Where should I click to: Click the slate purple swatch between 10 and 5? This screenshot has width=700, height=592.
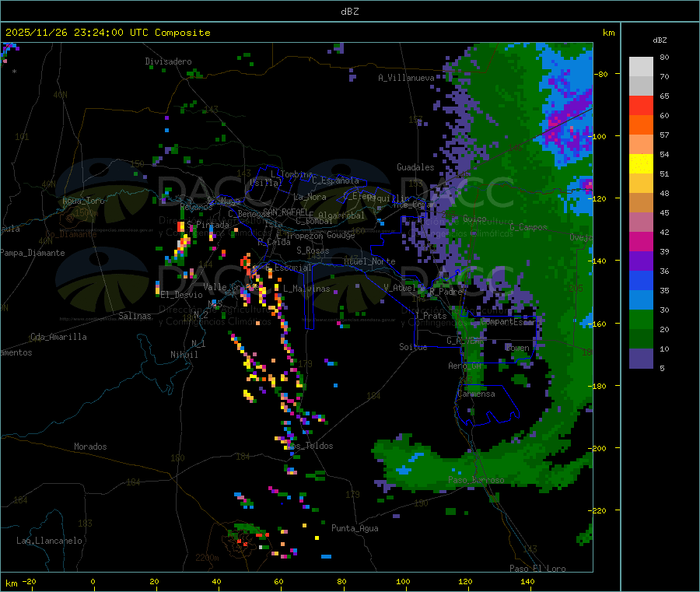pyautogui.click(x=641, y=359)
